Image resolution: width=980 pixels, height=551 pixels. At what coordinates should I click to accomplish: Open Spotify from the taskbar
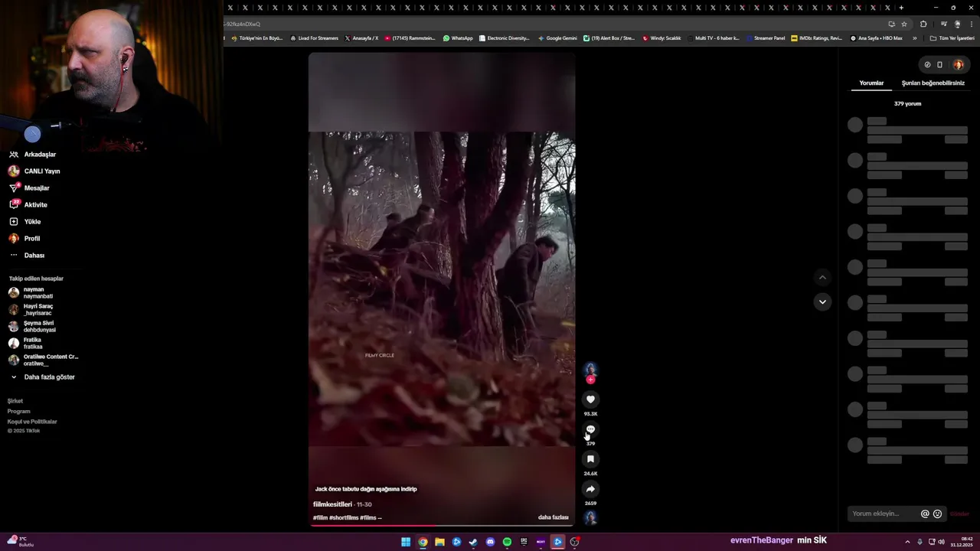click(507, 542)
